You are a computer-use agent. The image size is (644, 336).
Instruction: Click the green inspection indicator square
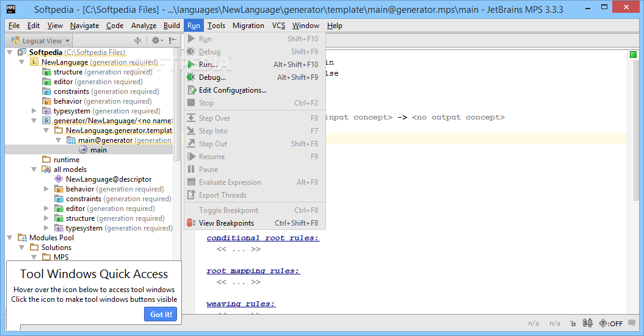[633, 54]
